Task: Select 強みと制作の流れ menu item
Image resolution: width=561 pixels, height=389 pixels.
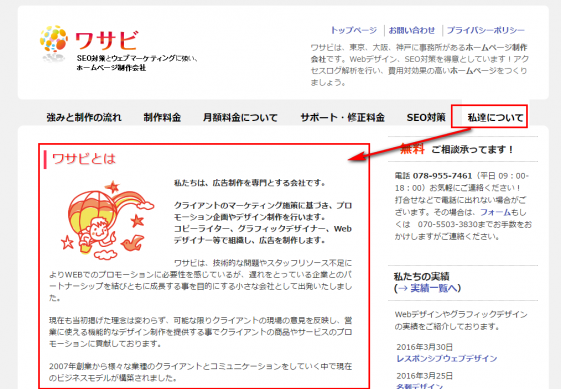Action: 84,117
